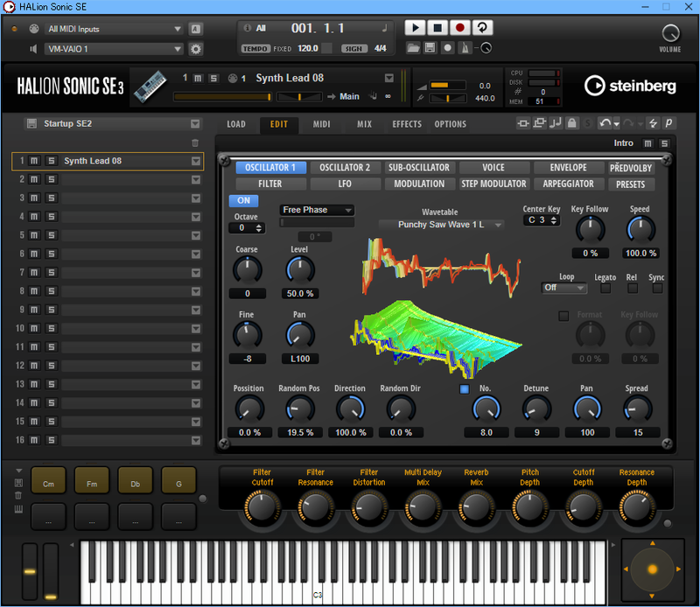Click the Cm trigger pad
The height and width of the screenshot is (607, 700).
(48, 480)
